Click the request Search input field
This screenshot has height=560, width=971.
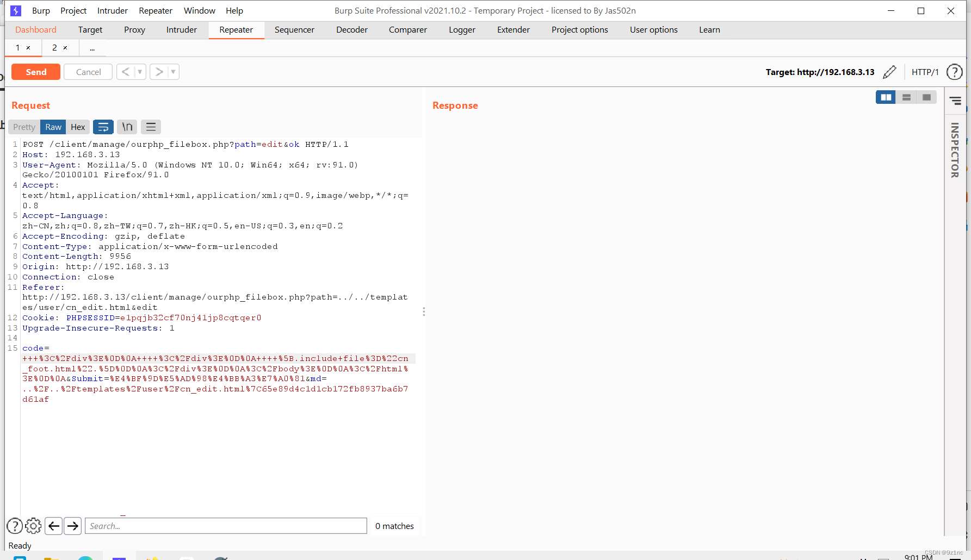(226, 526)
